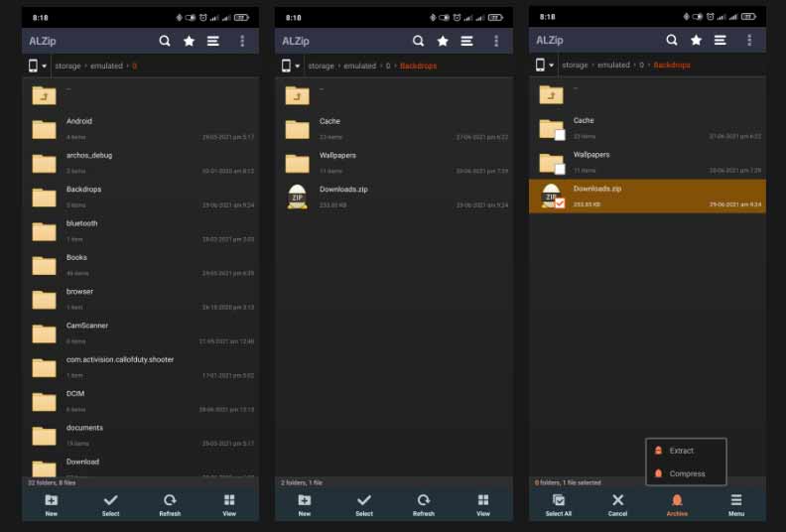Open the three-dot overflow menu in left screen

242,41
